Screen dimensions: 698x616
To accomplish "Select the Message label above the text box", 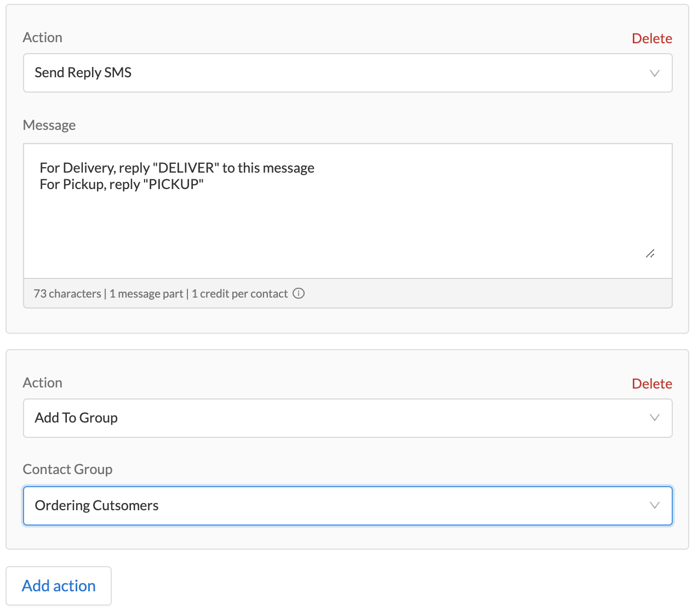I will coord(49,125).
